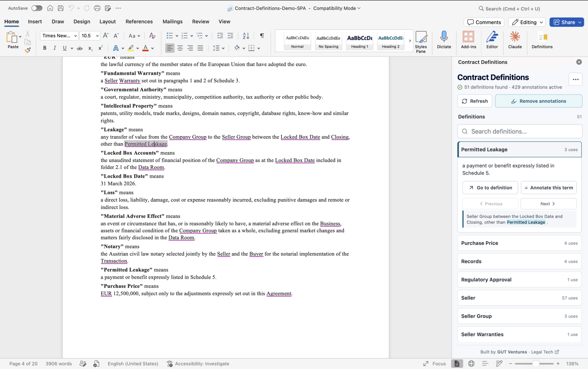Print the document
588x369 pixels.
coord(97,8)
